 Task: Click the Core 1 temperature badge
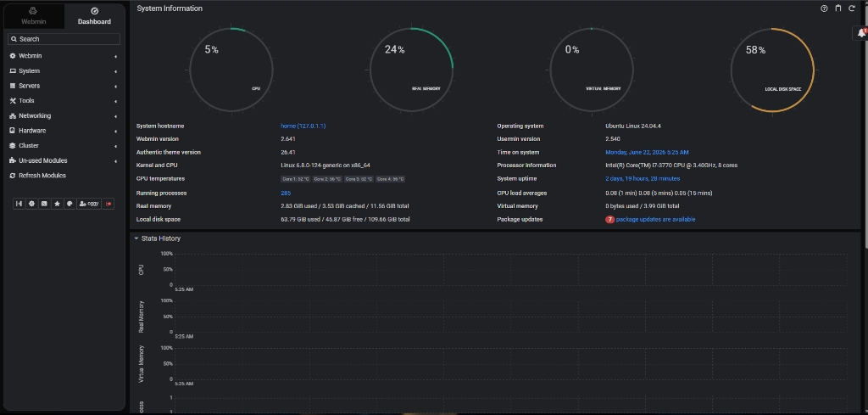(x=296, y=179)
